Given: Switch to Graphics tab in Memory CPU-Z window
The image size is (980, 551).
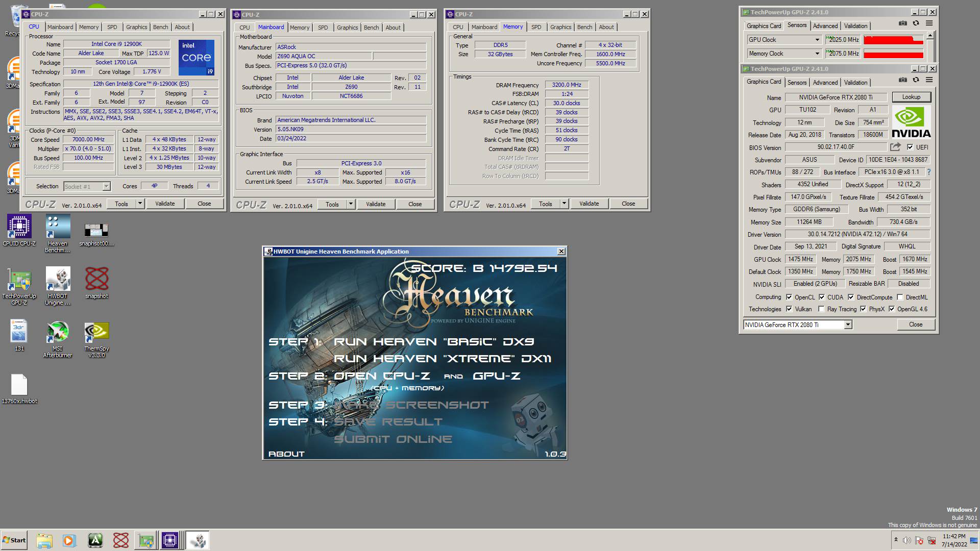Looking at the screenshot, I should coord(560,27).
